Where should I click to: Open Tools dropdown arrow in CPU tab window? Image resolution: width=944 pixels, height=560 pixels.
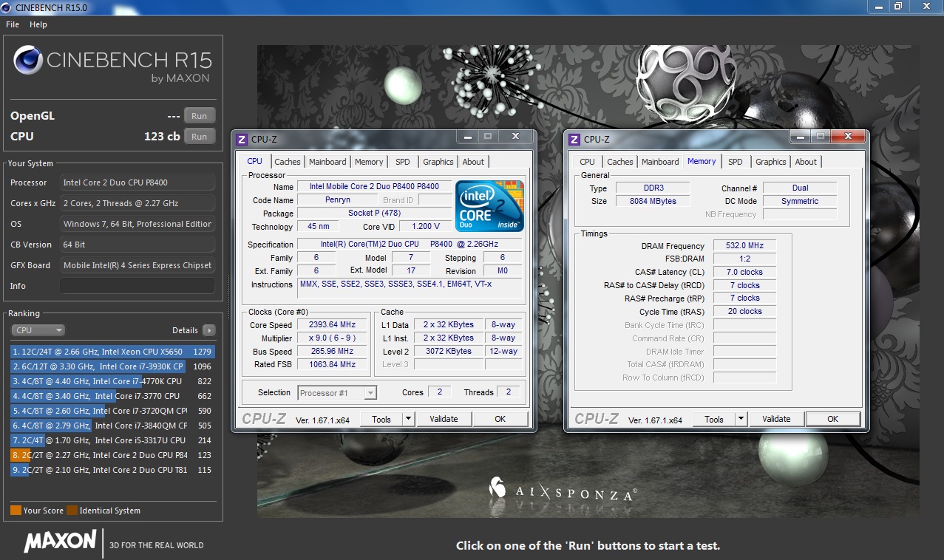pyautogui.click(x=408, y=419)
